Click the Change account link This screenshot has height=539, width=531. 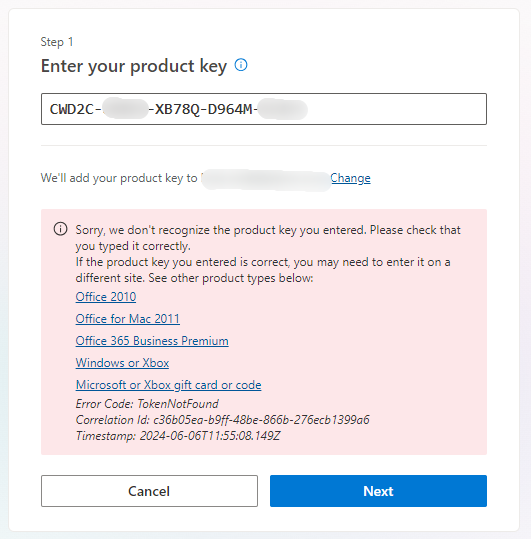click(x=350, y=178)
